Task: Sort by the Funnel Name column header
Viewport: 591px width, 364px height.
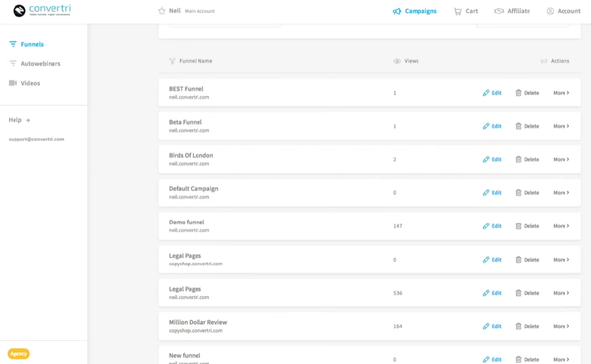Action: 195,61
